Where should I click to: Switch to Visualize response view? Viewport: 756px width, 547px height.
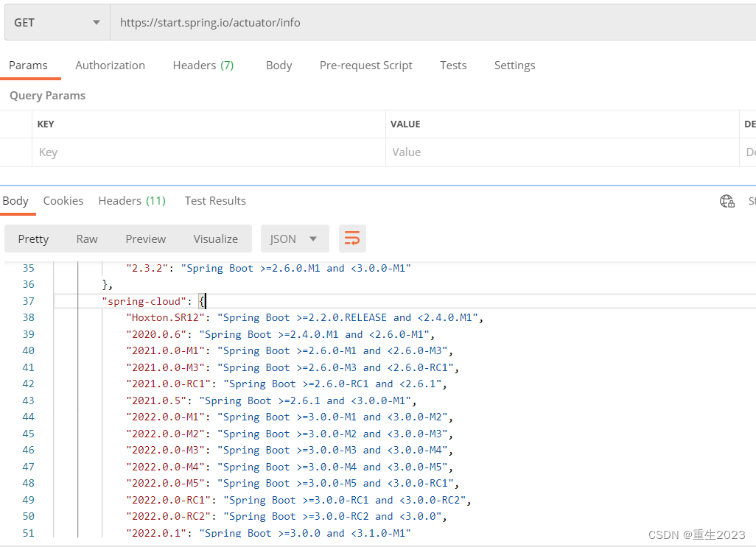tap(215, 239)
